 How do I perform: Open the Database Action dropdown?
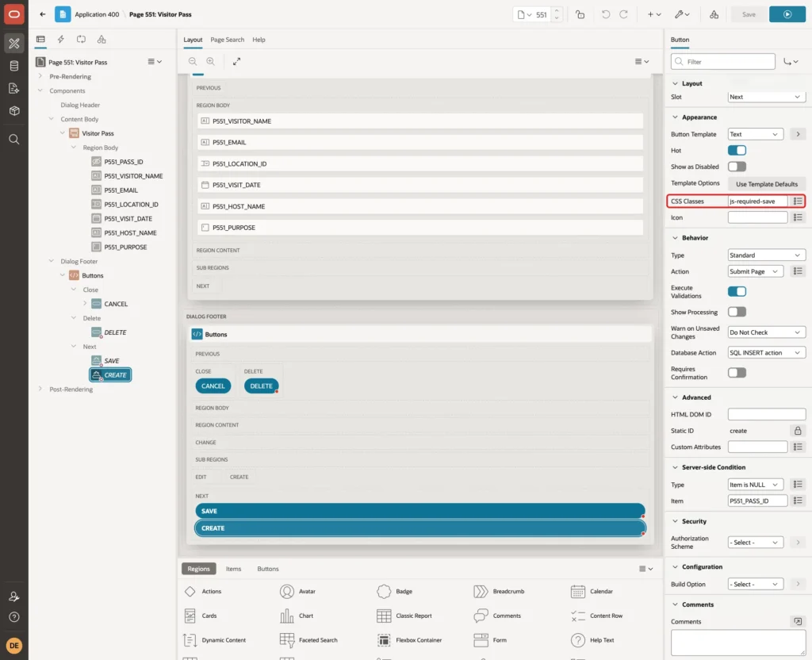click(x=767, y=353)
